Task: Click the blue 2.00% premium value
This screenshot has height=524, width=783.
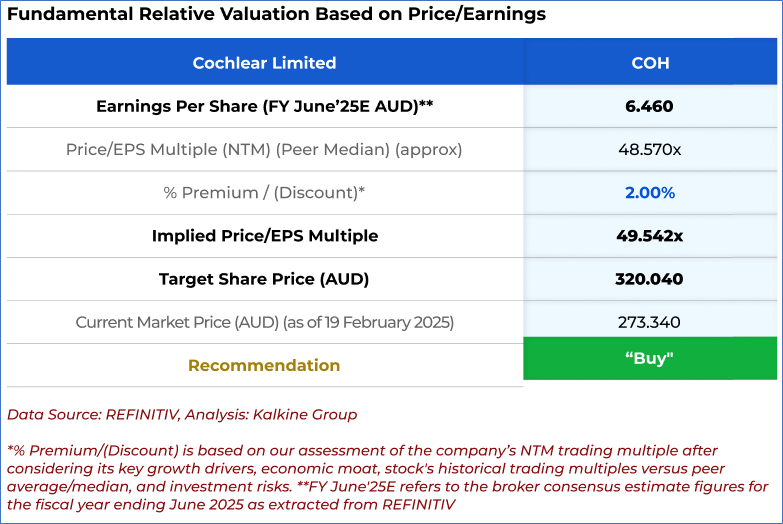Action: click(x=649, y=193)
